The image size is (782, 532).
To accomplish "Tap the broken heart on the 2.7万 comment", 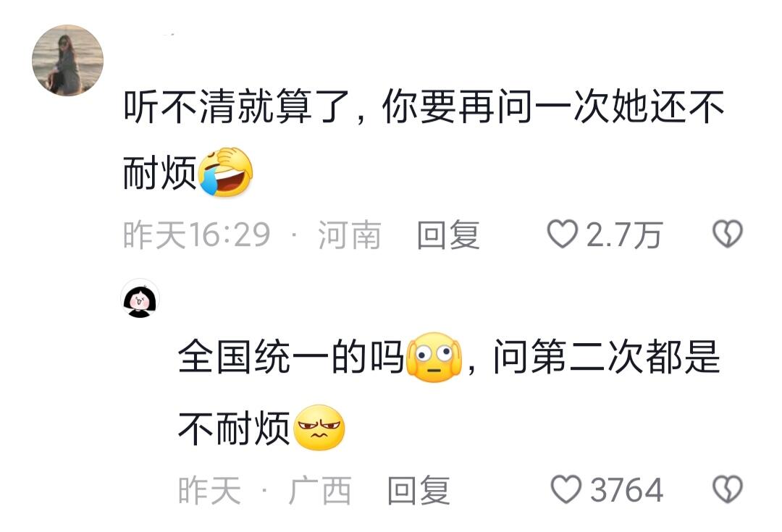I will [x=728, y=235].
